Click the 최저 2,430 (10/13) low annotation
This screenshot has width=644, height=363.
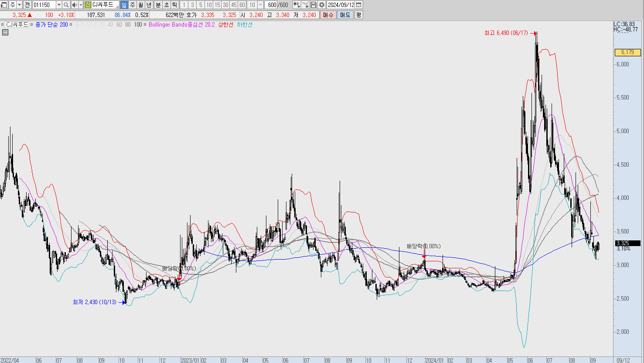tap(95, 302)
